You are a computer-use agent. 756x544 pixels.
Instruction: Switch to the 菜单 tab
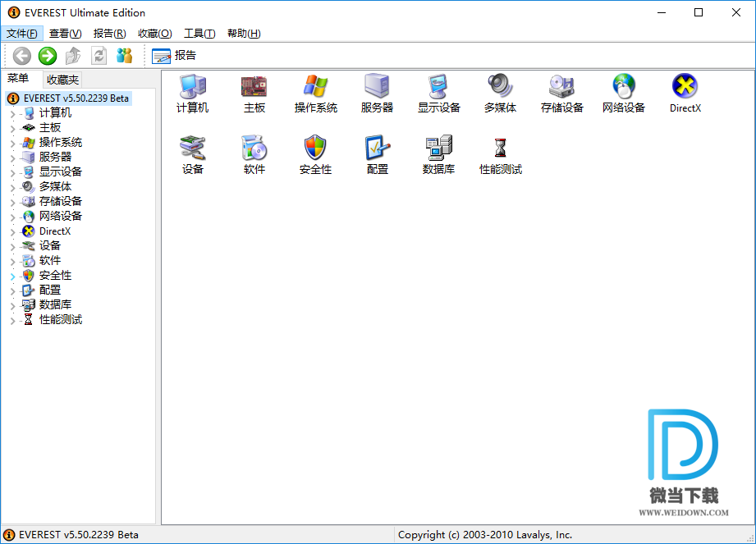point(18,79)
